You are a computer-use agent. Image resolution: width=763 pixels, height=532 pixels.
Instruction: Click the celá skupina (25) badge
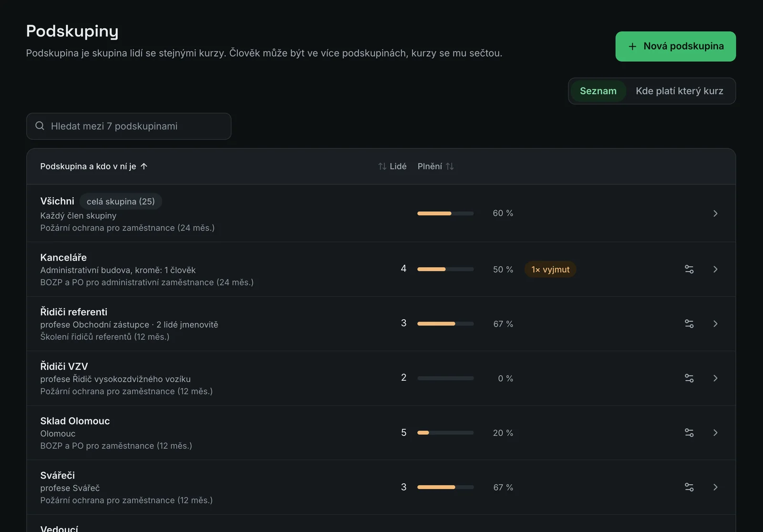[121, 201]
